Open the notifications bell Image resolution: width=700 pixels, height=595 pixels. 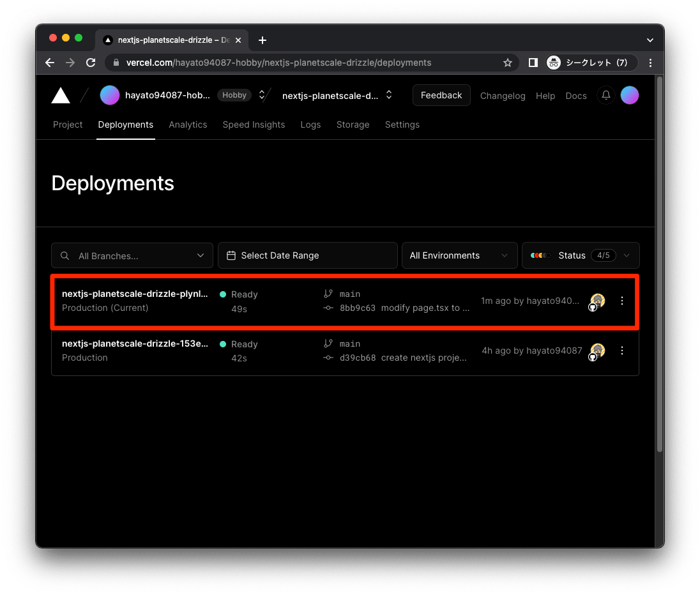point(606,95)
